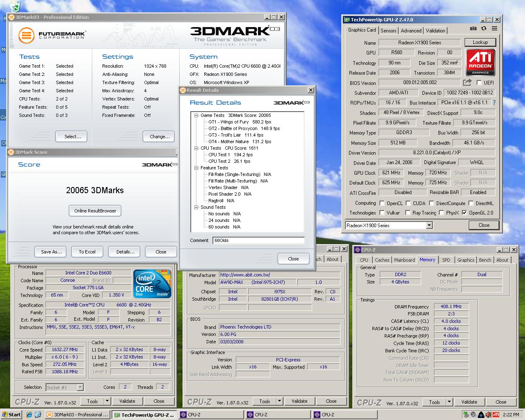Click the GPU-Z Lookup button
This screenshot has height=420, width=525.
pyautogui.click(x=480, y=42)
